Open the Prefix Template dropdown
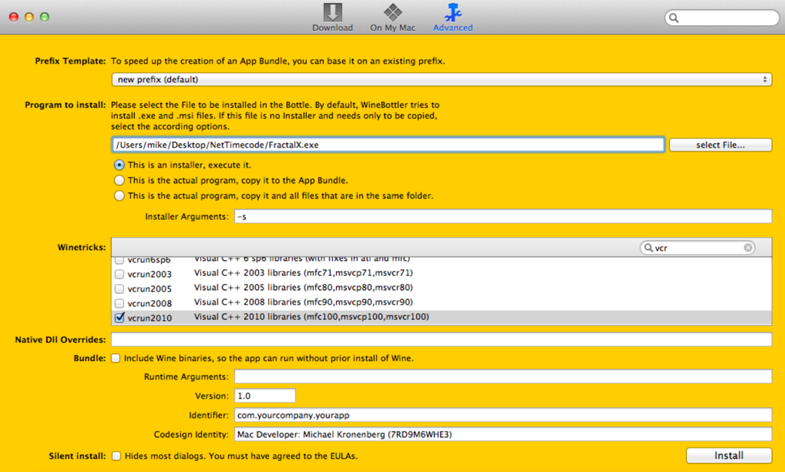Screen dimensions: 785x472 click(441, 80)
